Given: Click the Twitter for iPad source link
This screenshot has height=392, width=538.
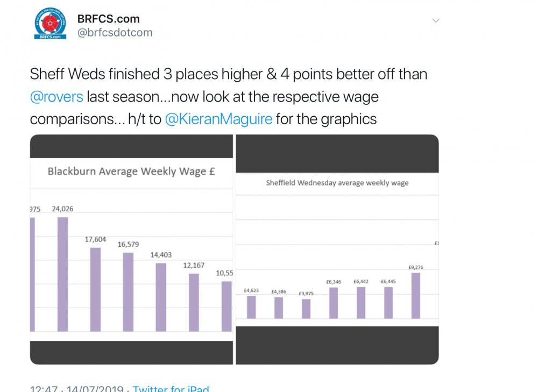Looking at the screenshot, I should point(171,389).
